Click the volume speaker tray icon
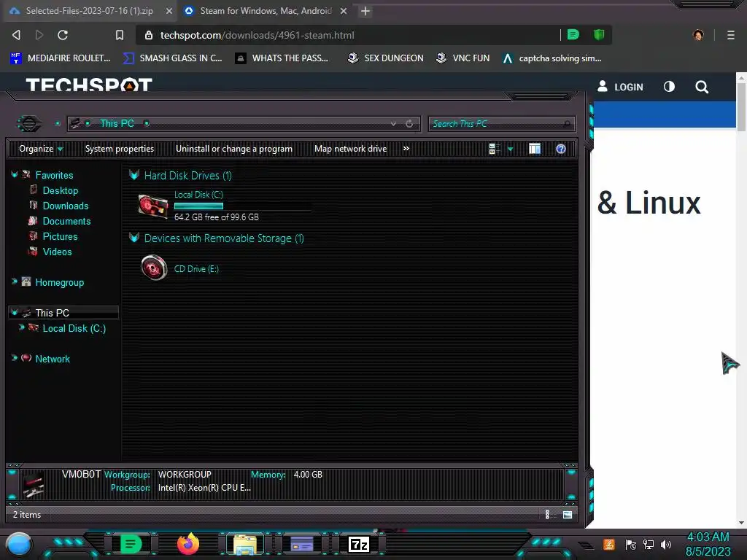Viewport: 747px width, 560px height. pyautogui.click(x=666, y=544)
